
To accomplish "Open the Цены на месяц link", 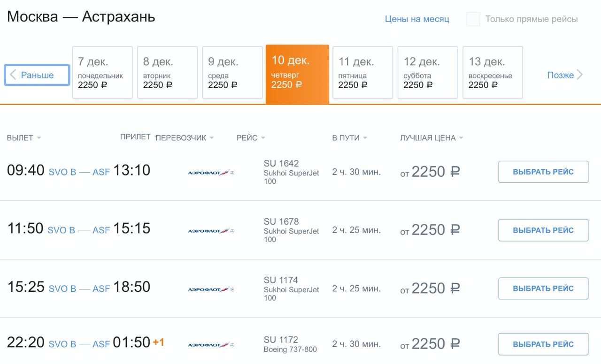I will tap(417, 19).
